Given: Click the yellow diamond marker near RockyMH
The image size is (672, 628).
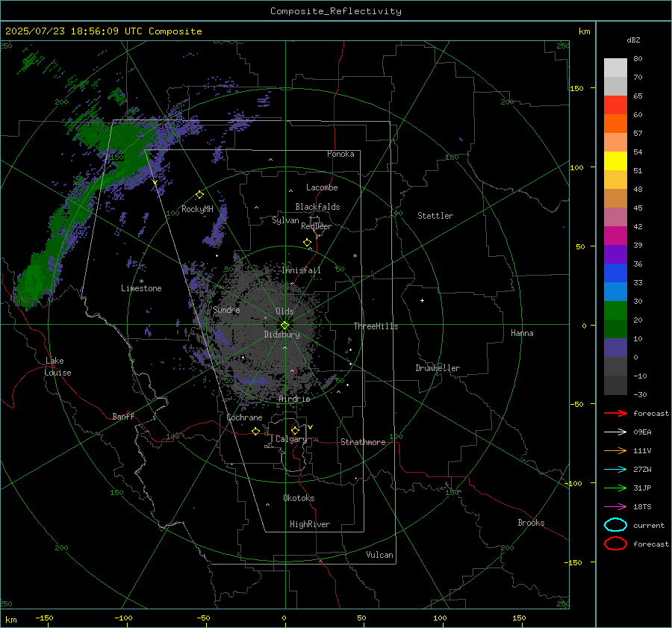Looking at the screenshot, I should [199, 195].
